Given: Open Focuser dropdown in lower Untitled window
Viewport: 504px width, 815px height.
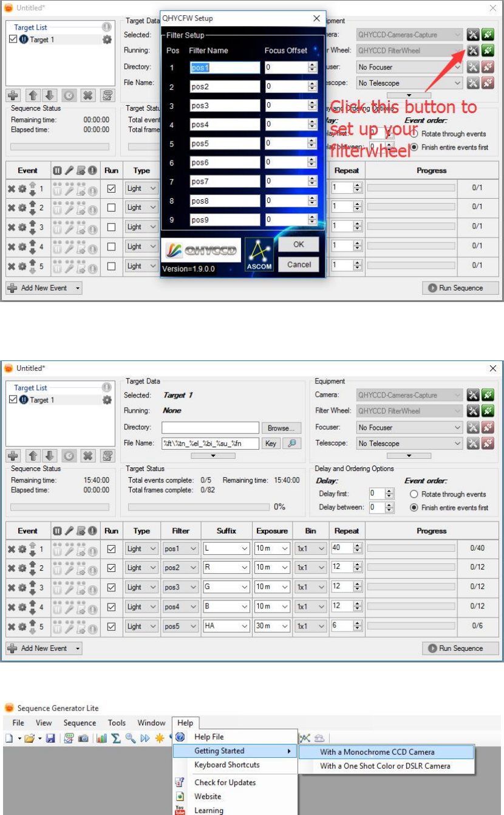Looking at the screenshot, I should [409, 427].
